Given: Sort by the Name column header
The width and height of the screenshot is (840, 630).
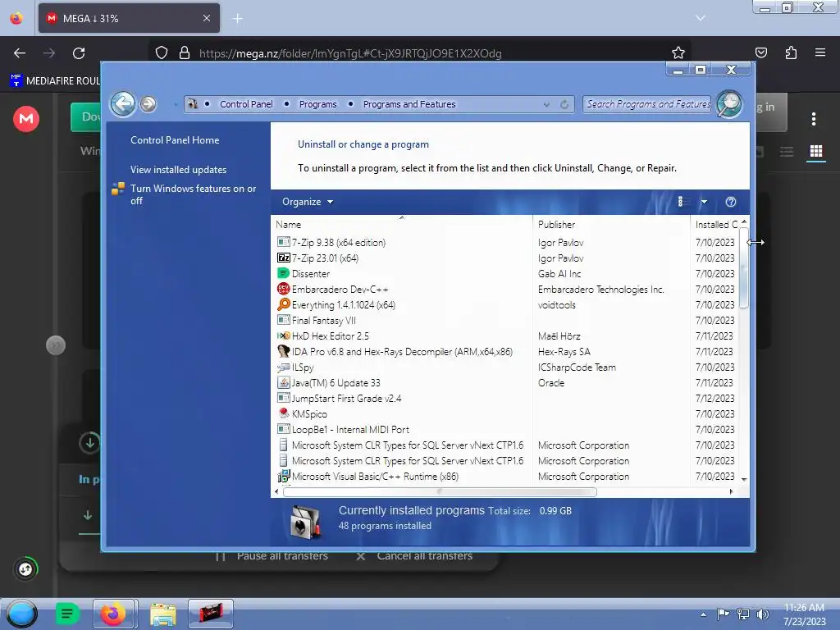Looking at the screenshot, I should (402, 225).
